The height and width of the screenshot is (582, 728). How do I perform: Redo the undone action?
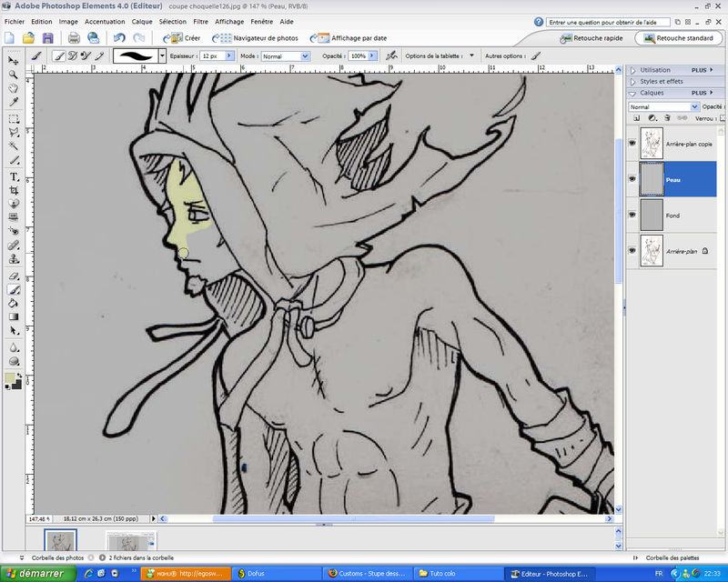tap(139, 38)
